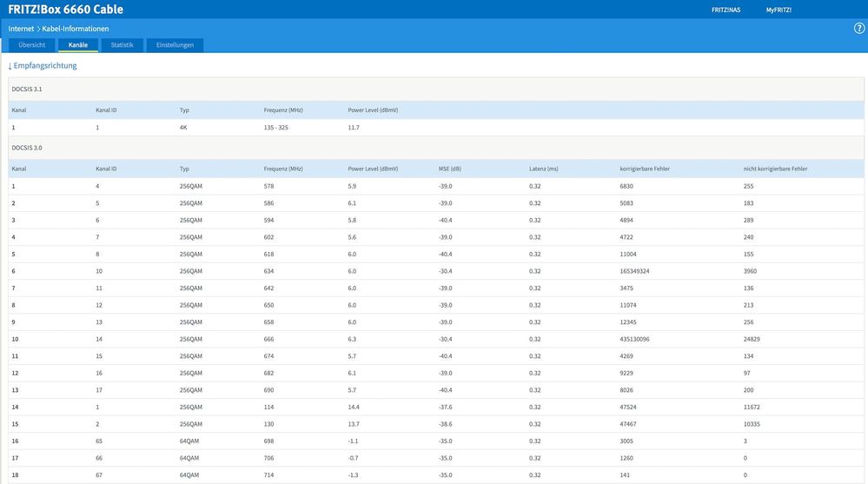Click the frequency value 586
The image size is (868, 484).
pyautogui.click(x=269, y=203)
